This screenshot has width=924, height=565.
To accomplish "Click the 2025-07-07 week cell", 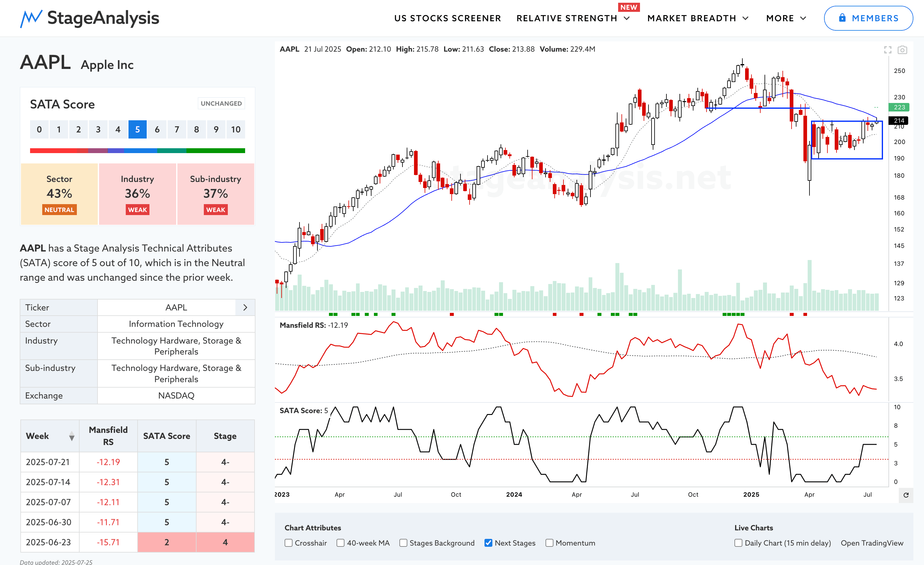I will coord(50,502).
